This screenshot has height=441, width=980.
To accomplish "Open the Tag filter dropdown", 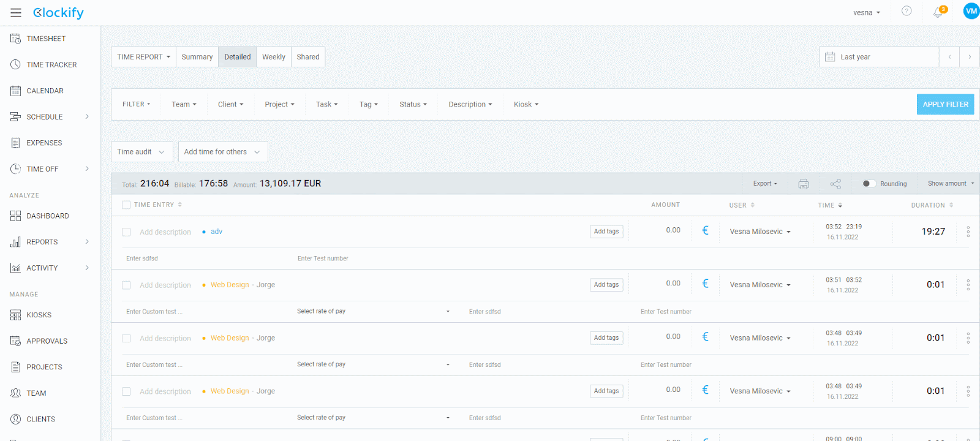I will pos(368,104).
